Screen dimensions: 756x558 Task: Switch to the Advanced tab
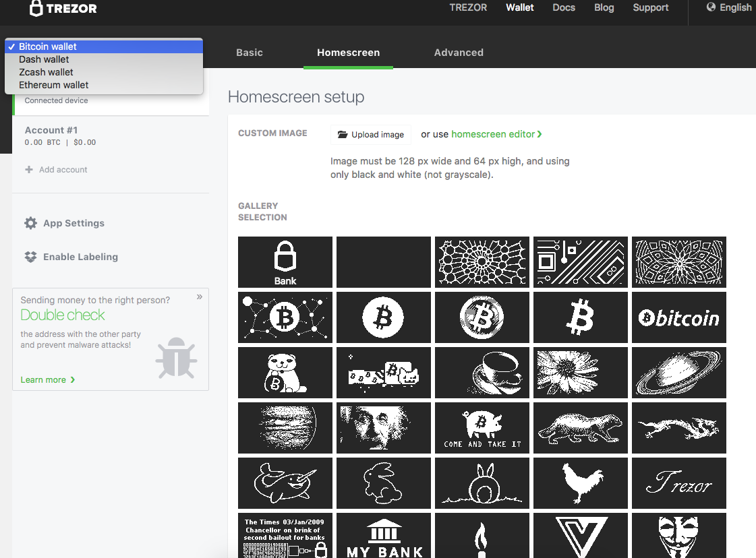pos(459,53)
